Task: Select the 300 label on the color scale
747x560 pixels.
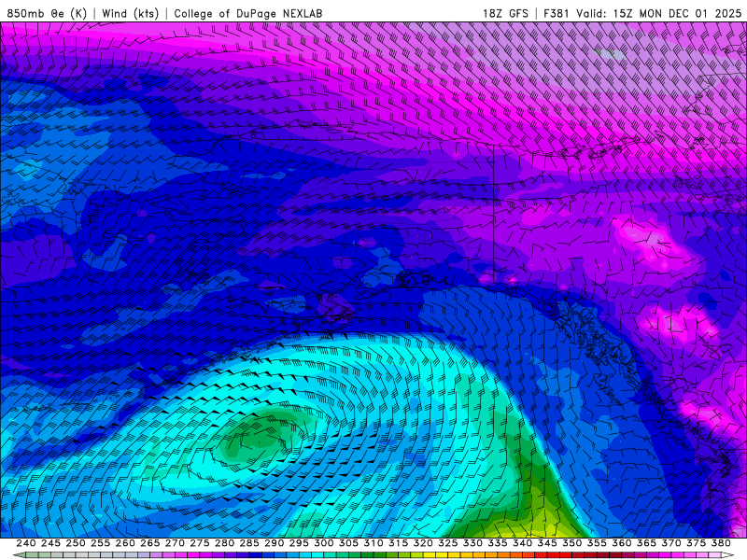Action: (323, 543)
